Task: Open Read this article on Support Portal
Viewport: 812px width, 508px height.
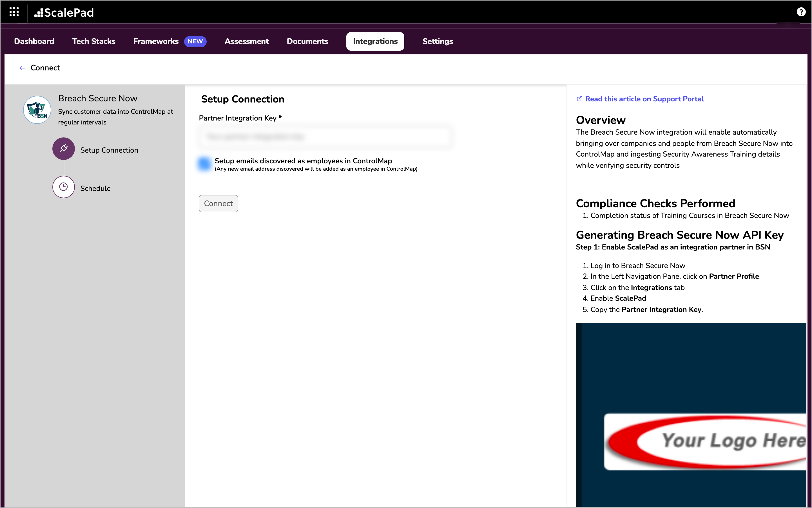Action: 644,99
